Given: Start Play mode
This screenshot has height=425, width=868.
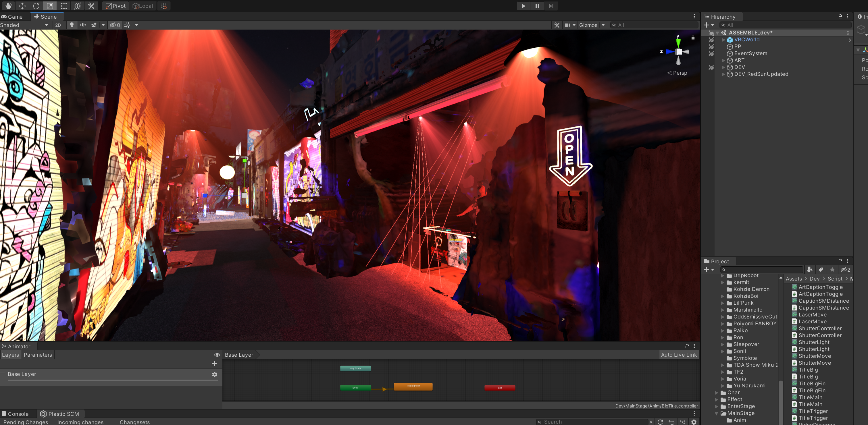Looking at the screenshot, I should [523, 6].
